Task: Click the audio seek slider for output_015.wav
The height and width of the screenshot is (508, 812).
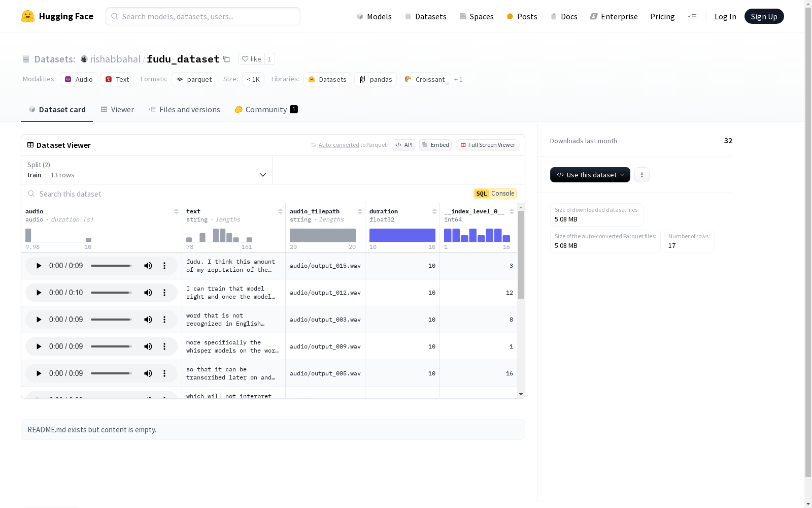Action: (x=111, y=266)
